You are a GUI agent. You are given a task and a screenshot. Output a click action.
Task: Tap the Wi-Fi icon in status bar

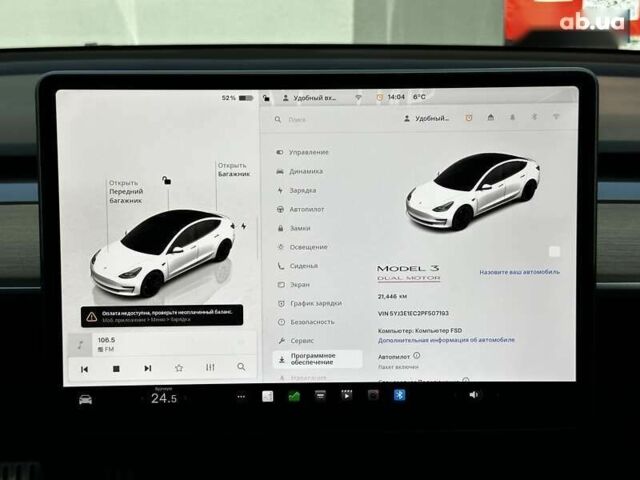tap(358, 98)
